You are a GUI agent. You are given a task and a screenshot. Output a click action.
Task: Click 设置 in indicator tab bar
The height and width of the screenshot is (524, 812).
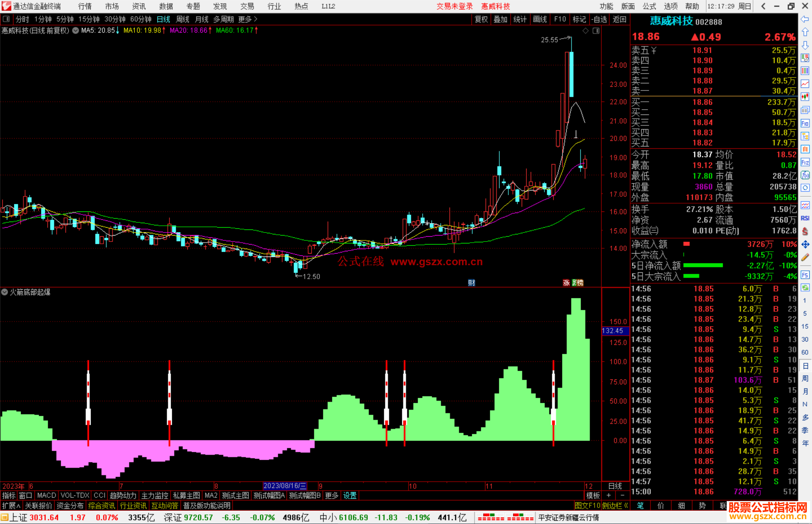(x=350, y=495)
